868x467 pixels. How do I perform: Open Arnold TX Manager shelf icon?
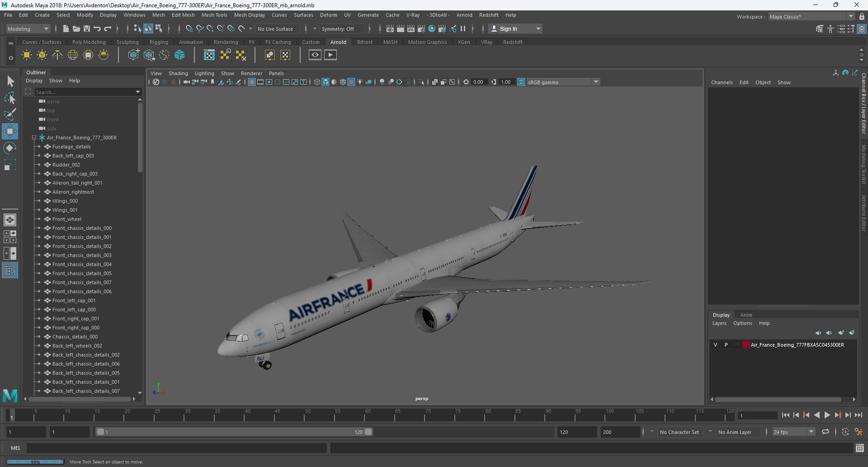[x=209, y=55]
